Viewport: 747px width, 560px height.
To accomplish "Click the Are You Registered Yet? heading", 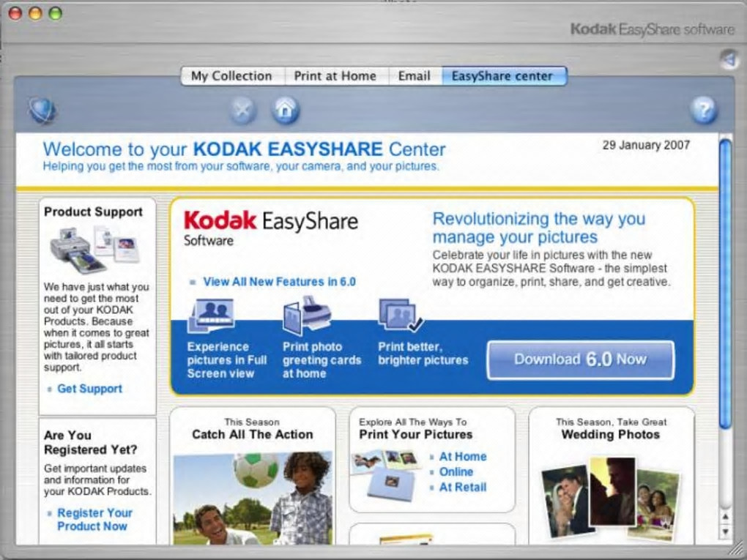I will [91, 442].
